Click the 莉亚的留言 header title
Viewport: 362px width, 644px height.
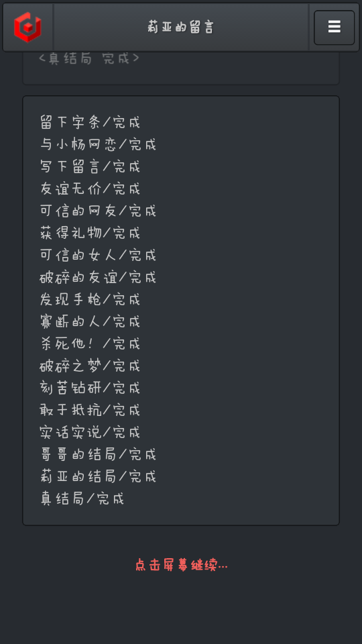(x=180, y=28)
